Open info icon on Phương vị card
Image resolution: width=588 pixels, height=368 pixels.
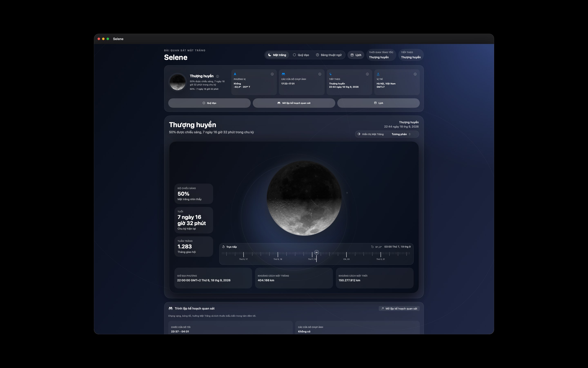click(272, 74)
